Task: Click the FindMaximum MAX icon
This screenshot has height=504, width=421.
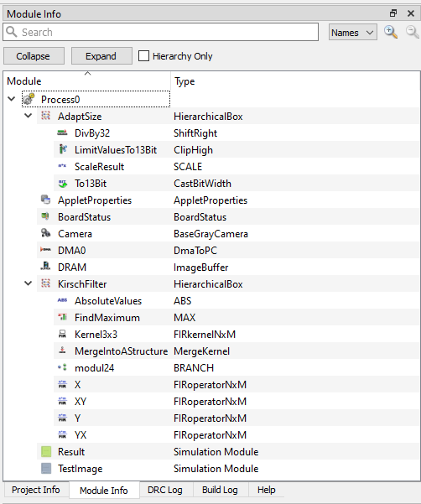Action: (62, 317)
